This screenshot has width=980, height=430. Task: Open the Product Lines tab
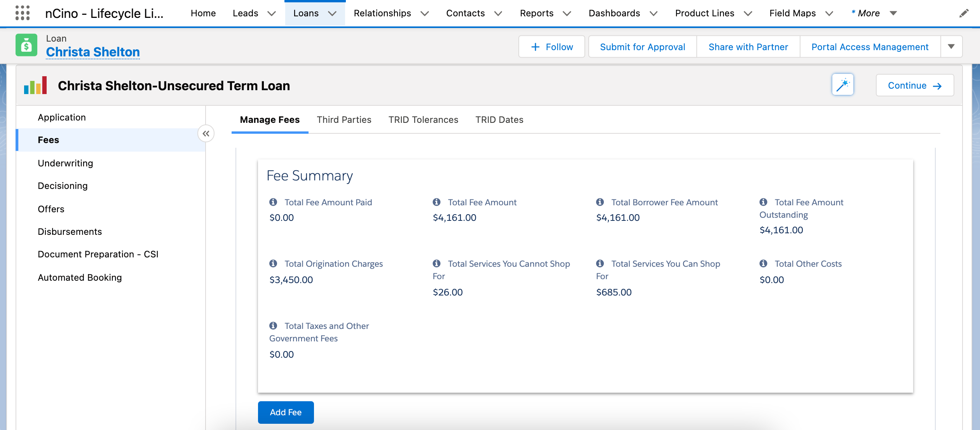704,13
